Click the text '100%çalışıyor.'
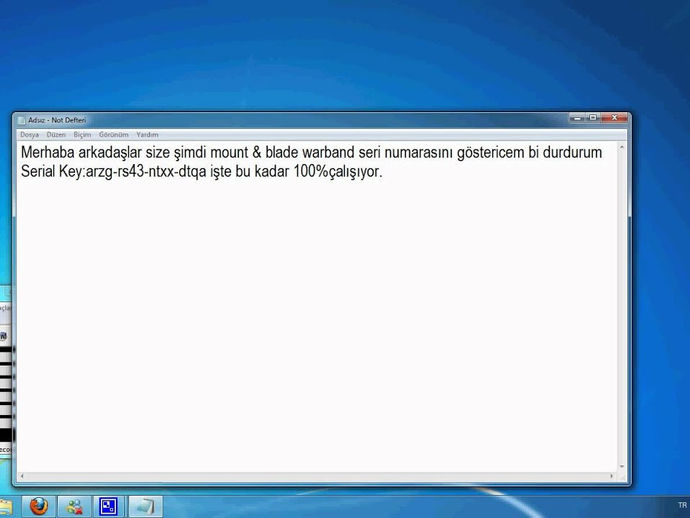Image resolution: width=690 pixels, height=518 pixels. [338, 171]
